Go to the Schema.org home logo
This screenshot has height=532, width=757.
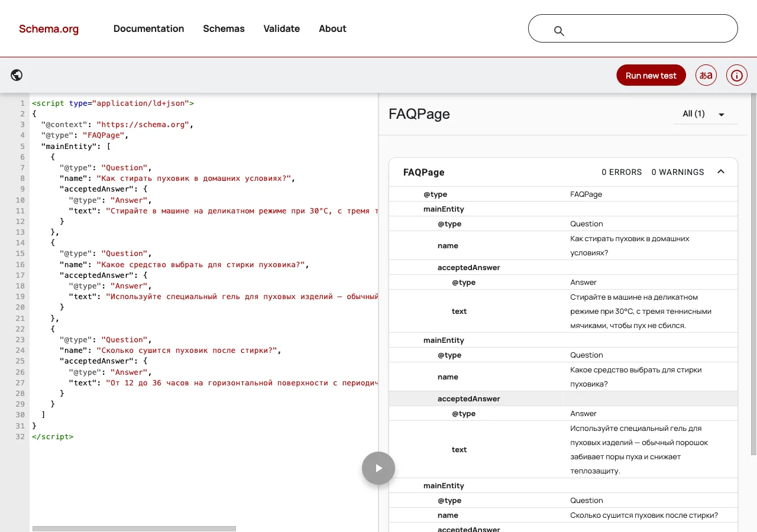point(48,29)
